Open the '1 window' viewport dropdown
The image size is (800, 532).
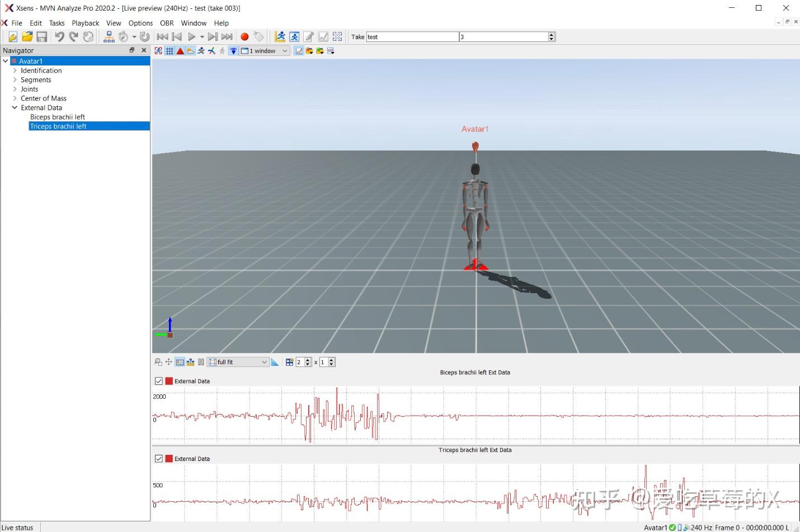tap(265, 51)
